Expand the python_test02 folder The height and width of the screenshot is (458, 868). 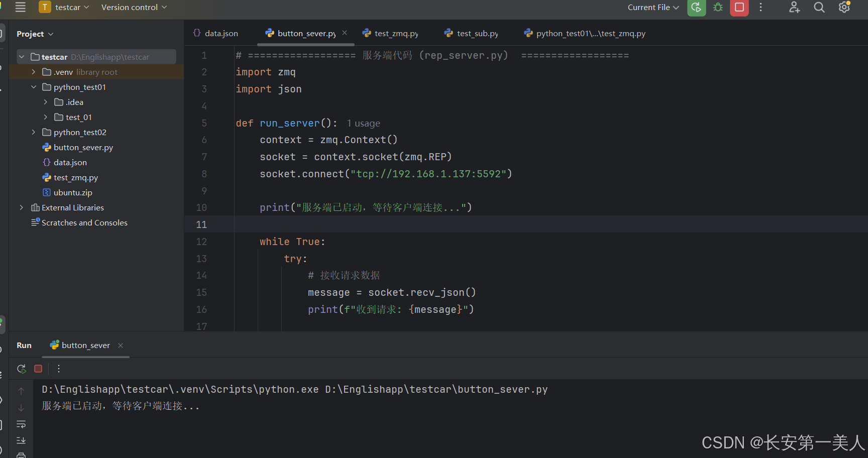coord(33,132)
